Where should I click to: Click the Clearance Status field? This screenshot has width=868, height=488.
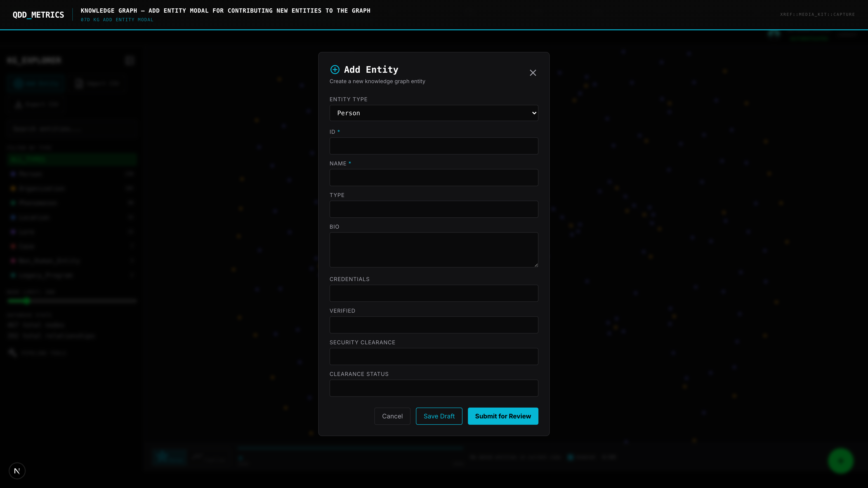433,388
